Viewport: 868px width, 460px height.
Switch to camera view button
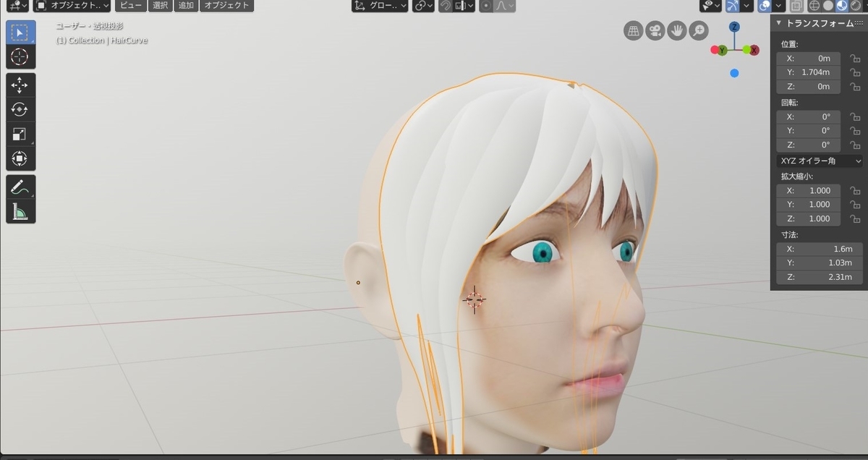(655, 31)
